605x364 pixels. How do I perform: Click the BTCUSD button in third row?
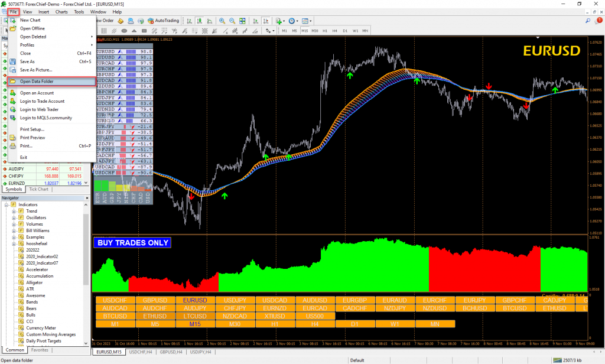click(115, 316)
